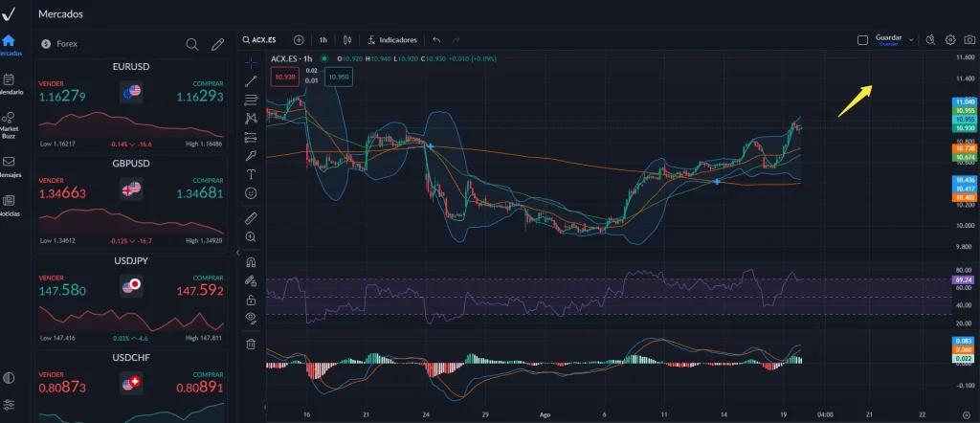Select the ruler measure tool
The height and width of the screenshot is (423, 980).
click(251, 218)
